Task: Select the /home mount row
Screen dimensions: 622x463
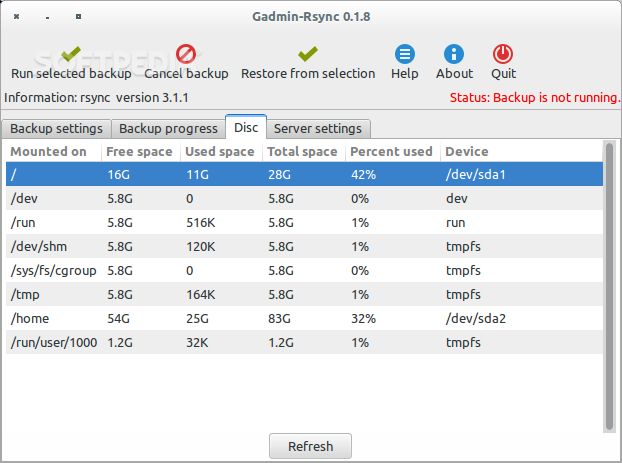Action: 304,319
